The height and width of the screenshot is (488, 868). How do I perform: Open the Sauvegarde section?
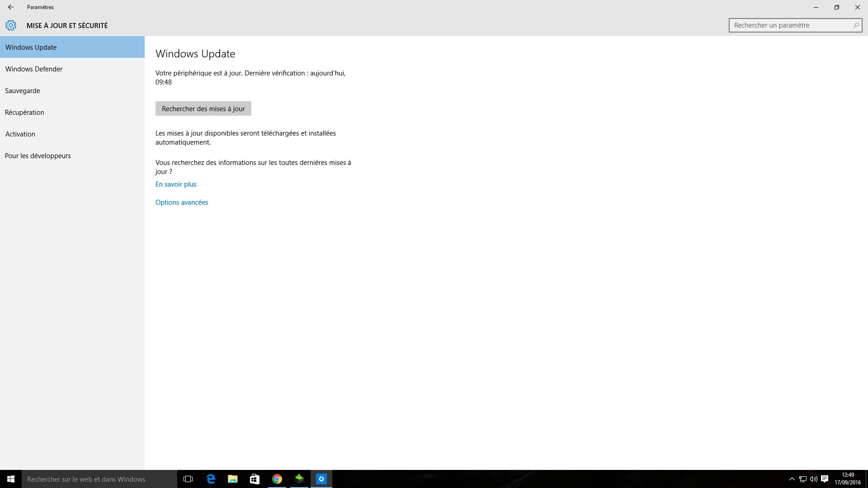pyautogui.click(x=72, y=90)
